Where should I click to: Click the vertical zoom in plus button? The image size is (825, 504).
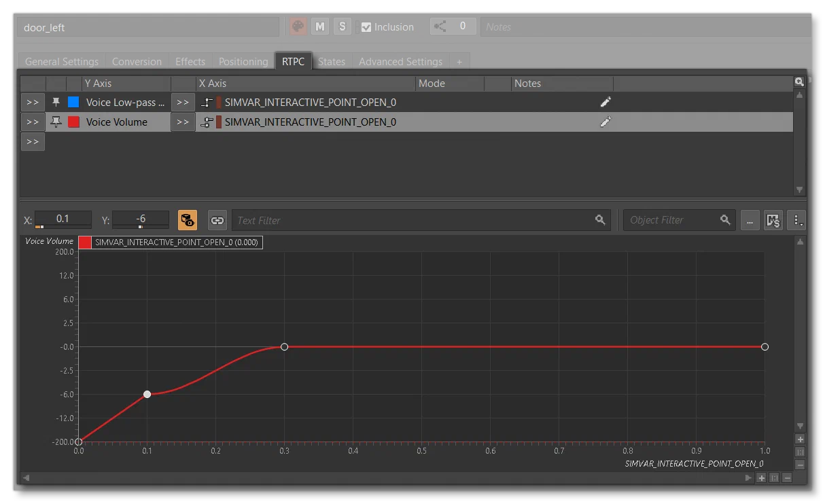click(x=800, y=439)
